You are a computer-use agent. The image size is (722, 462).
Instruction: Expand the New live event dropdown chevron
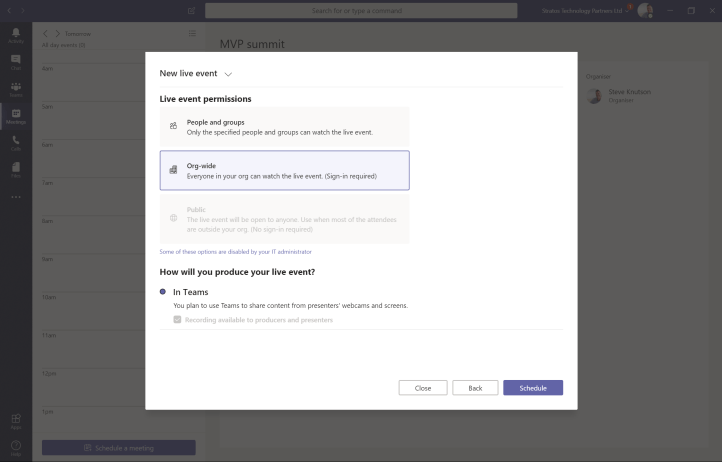[228, 74]
